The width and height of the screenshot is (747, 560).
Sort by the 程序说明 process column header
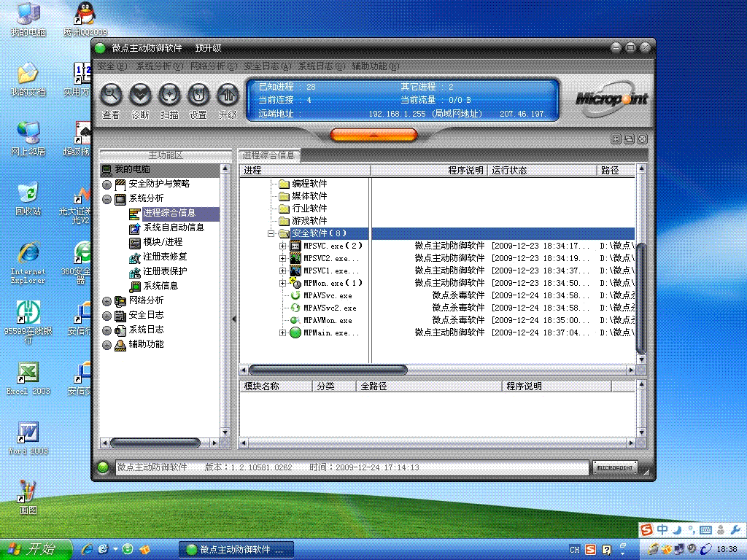pos(429,171)
